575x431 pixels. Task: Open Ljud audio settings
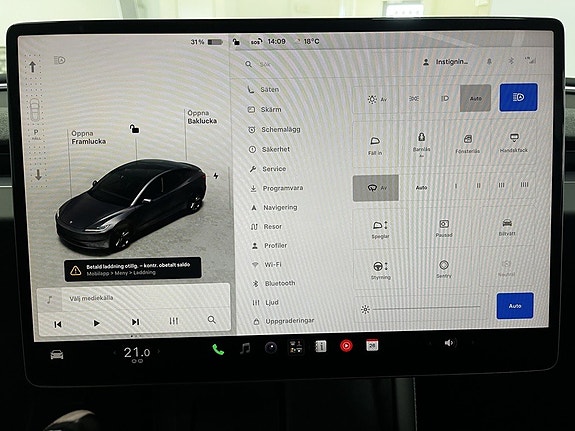click(x=266, y=303)
